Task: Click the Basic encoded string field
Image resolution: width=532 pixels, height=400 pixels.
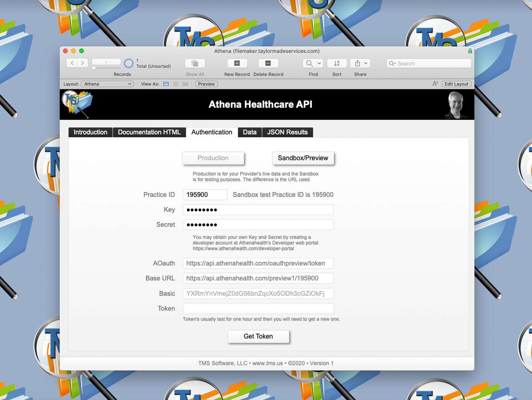Action: click(x=258, y=294)
